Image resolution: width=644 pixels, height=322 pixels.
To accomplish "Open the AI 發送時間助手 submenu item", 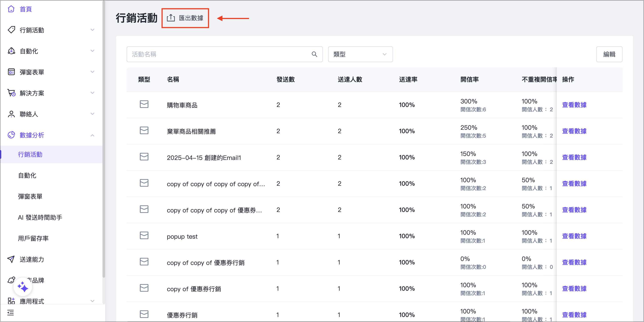I will pyautogui.click(x=40, y=217).
